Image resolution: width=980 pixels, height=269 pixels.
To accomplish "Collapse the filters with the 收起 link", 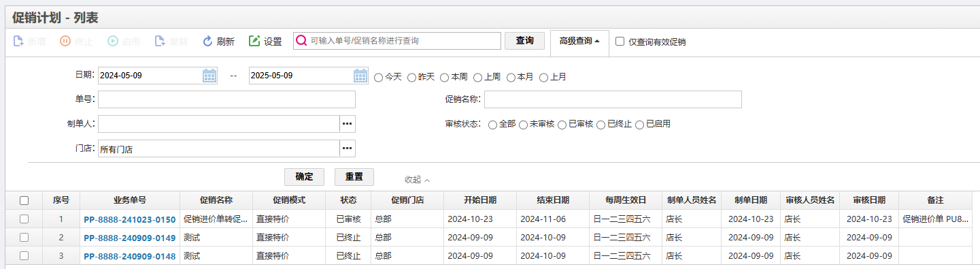I will 417,180.
